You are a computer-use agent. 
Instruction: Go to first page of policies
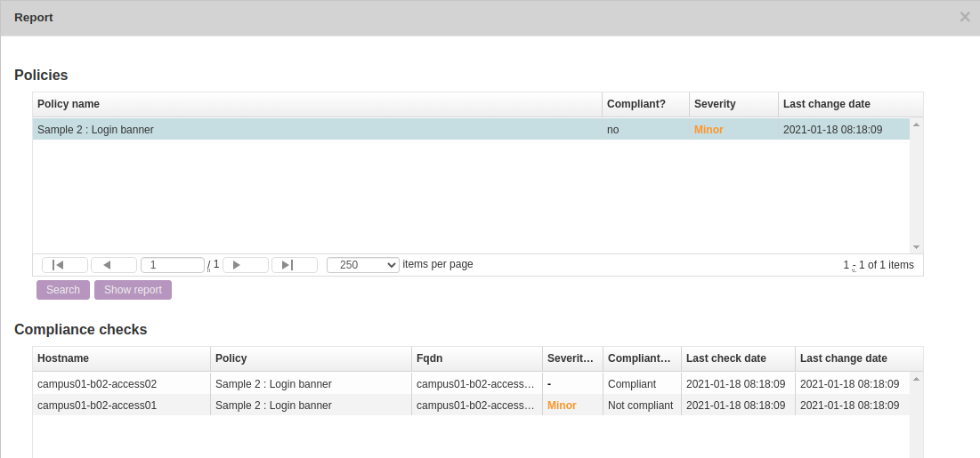click(64, 265)
